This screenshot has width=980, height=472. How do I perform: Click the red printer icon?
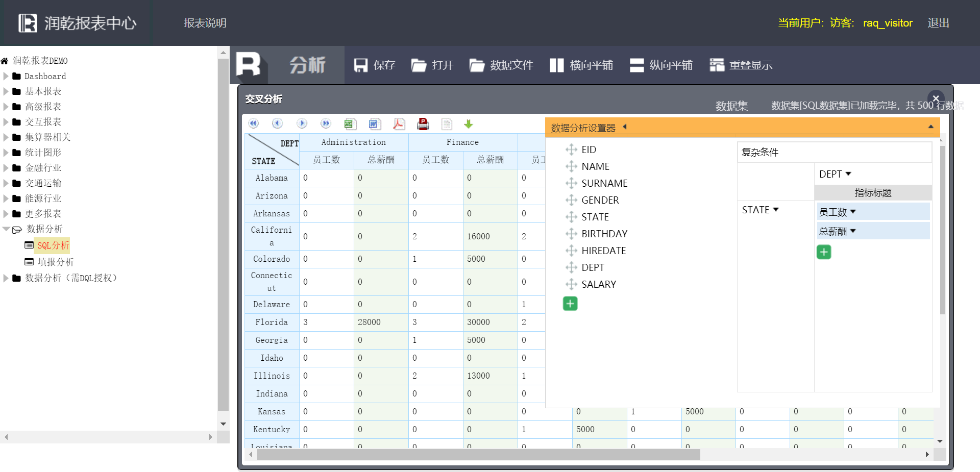coord(423,124)
